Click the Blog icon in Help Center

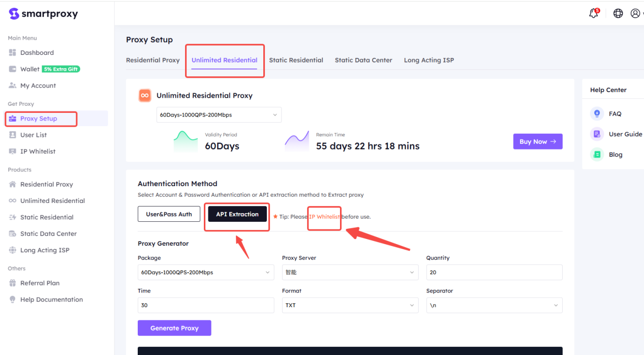[x=597, y=154]
